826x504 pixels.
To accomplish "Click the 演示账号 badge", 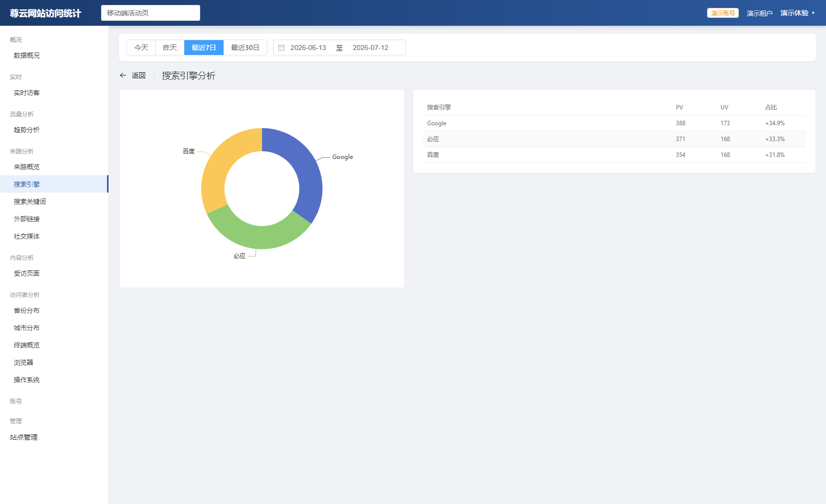I will pyautogui.click(x=723, y=13).
